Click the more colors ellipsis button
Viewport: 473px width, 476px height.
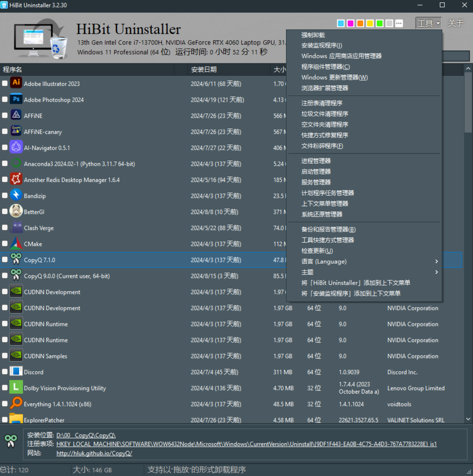399,23
